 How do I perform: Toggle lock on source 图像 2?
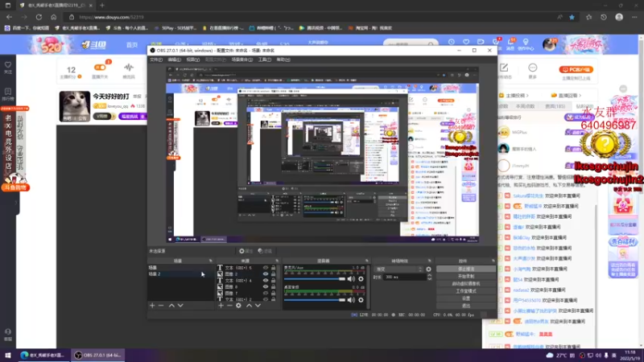(273, 274)
